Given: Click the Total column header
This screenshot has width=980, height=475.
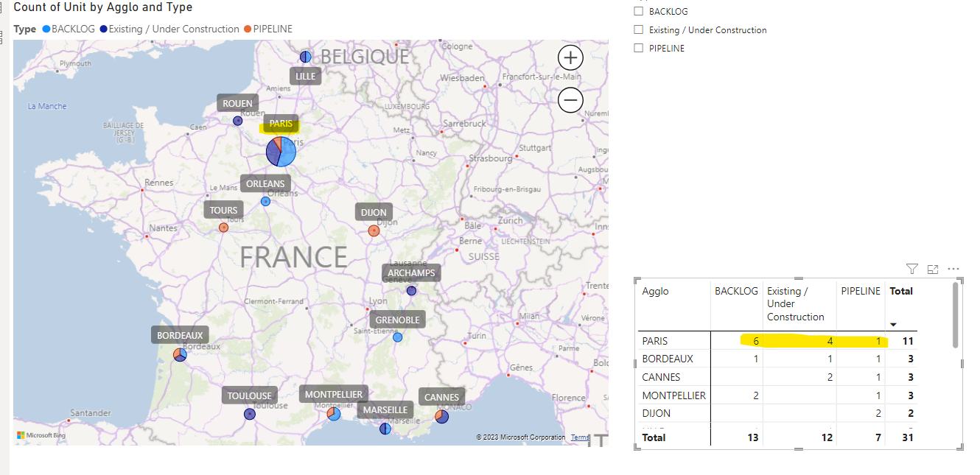Looking at the screenshot, I should (x=901, y=291).
